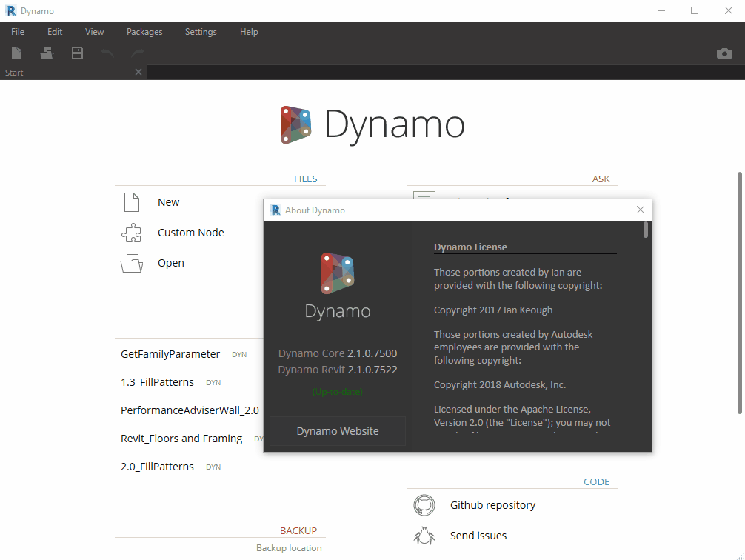Click the Dynamo Core version 2.1.0.7500

[x=372, y=353]
